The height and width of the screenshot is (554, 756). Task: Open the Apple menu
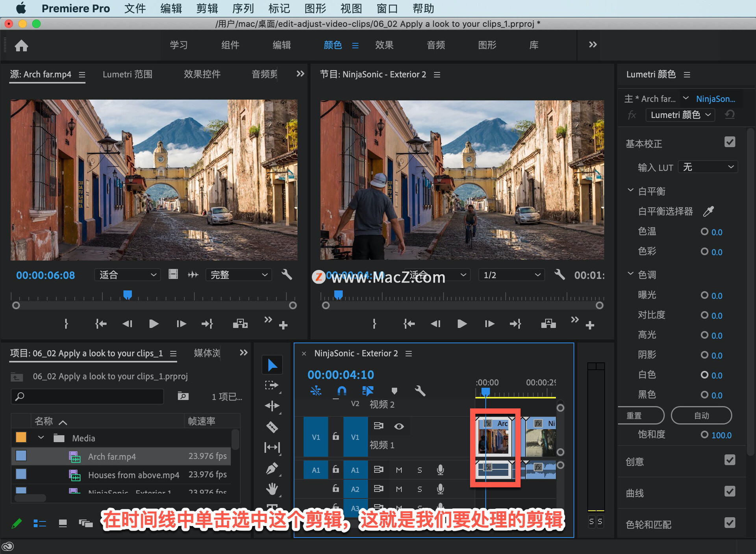(x=21, y=8)
